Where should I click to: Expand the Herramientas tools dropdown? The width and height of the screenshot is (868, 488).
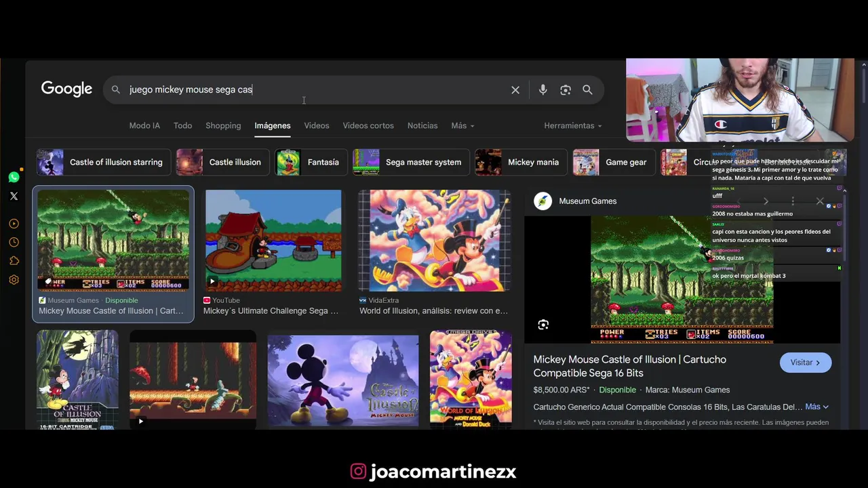click(x=573, y=125)
